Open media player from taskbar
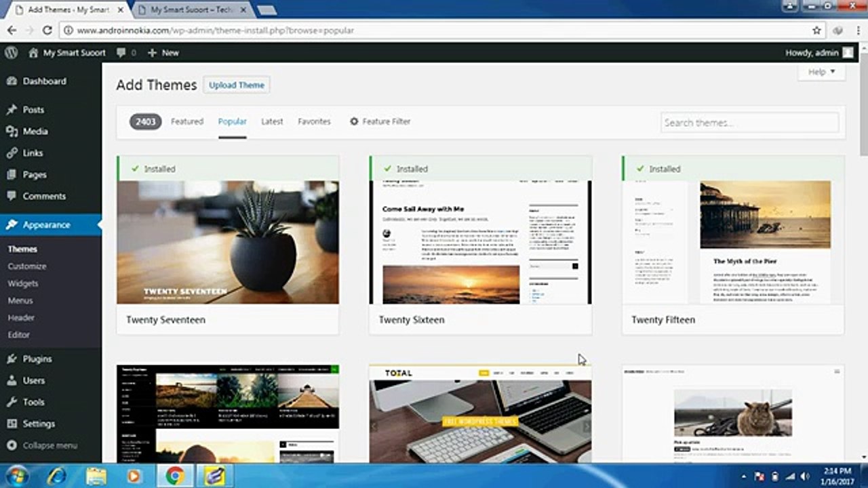The width and height of the screenshot is (868, 488). pos(134,476)
